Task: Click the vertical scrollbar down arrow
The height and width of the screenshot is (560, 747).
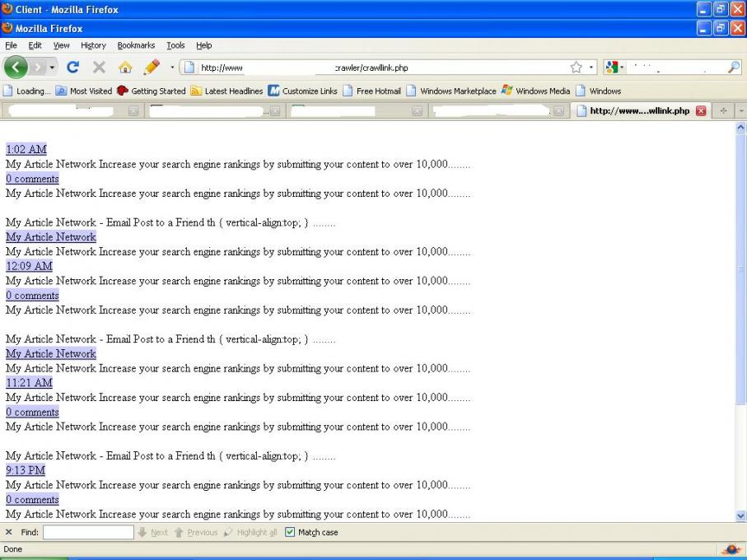Action: coord(740,516)
